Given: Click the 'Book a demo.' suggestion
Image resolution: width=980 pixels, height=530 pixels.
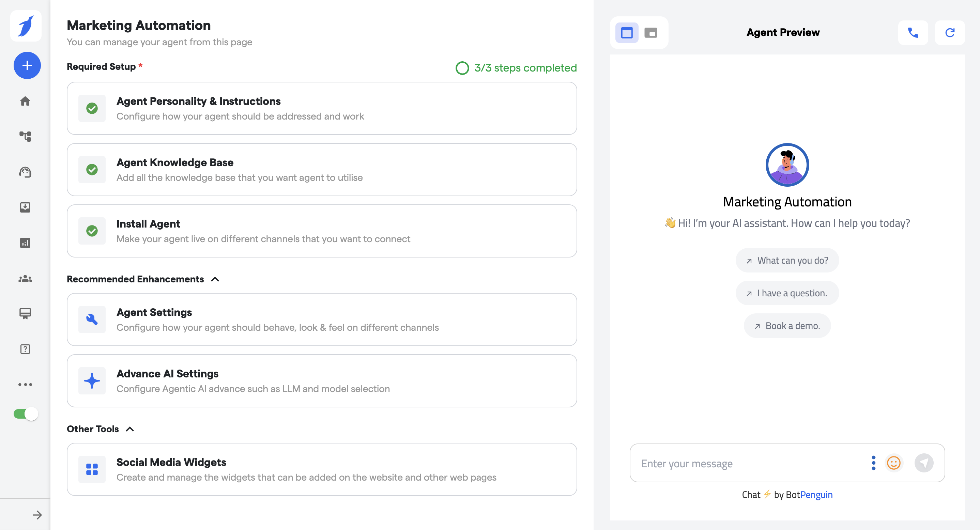Looking at the screenshot, I should click(787, 326).
